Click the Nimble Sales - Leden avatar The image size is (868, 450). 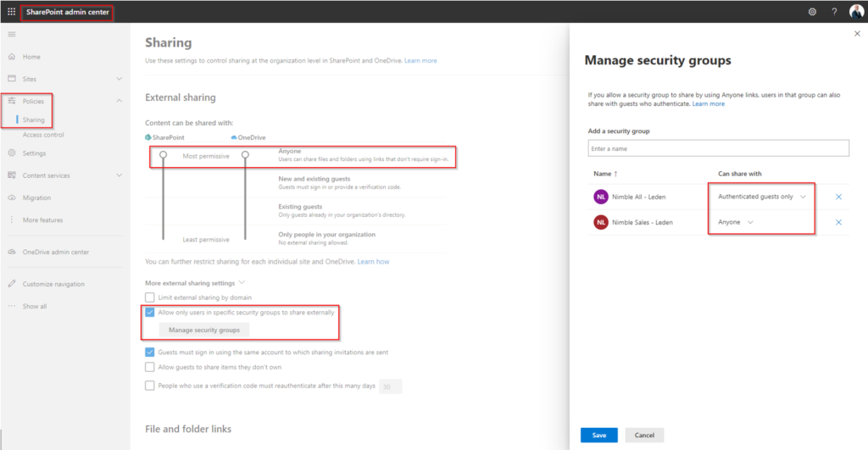(x=601, y=222)
